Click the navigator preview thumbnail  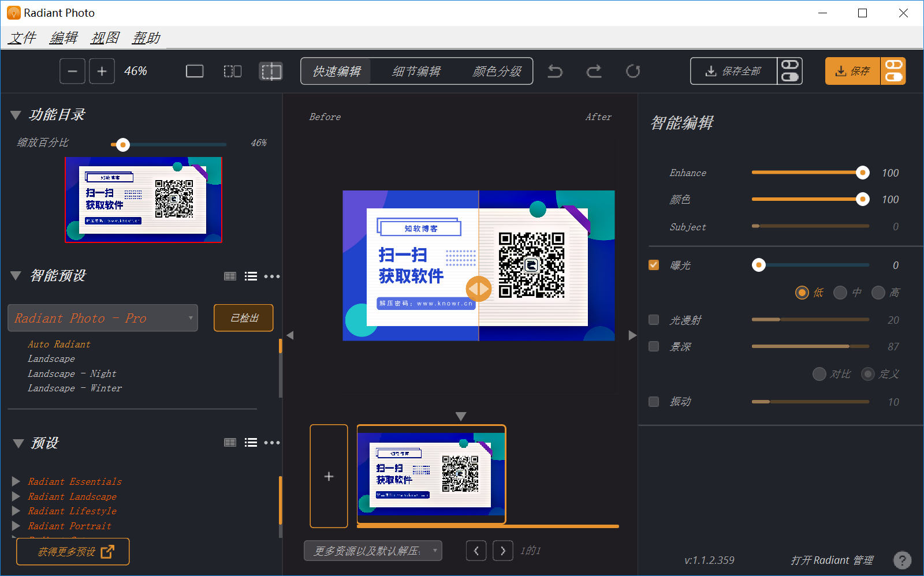pyautogui.click(x=143, y=200)
